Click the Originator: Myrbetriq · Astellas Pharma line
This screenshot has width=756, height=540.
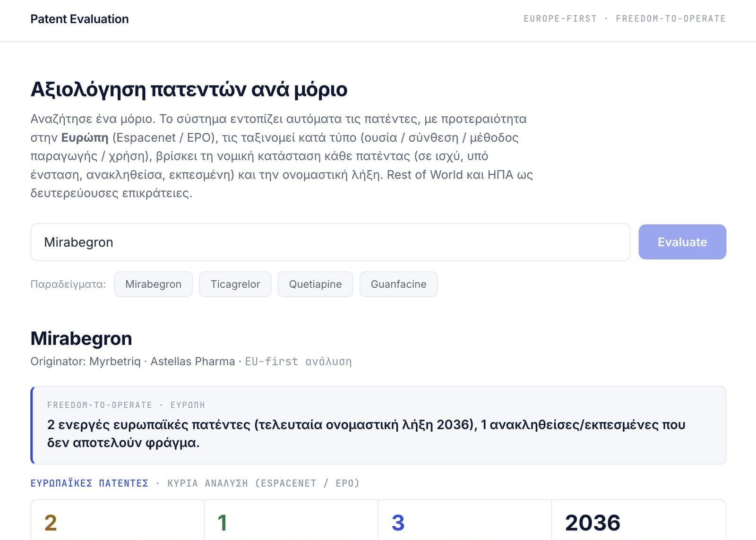(133, 361)
